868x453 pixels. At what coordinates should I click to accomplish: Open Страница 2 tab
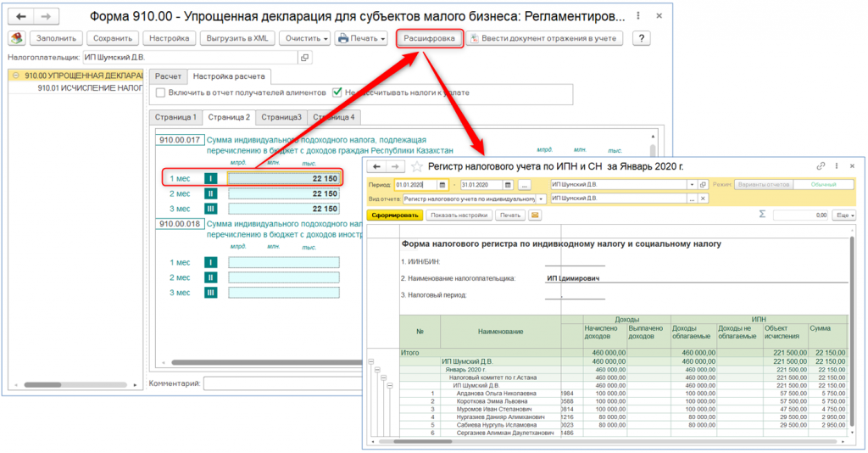tap(229, 117)
